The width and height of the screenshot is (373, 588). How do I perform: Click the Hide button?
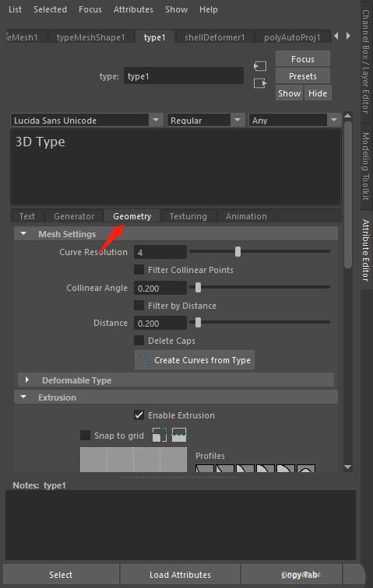[318, 93]
